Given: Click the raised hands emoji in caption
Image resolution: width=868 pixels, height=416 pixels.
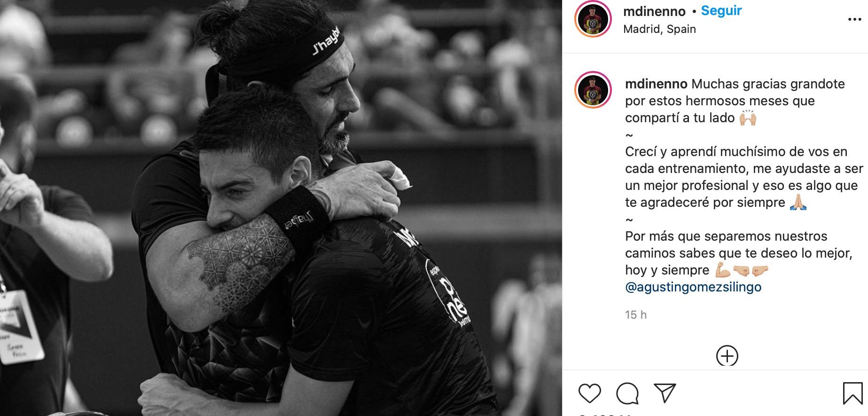Looking at the screenshot, I should pos(748,118).
